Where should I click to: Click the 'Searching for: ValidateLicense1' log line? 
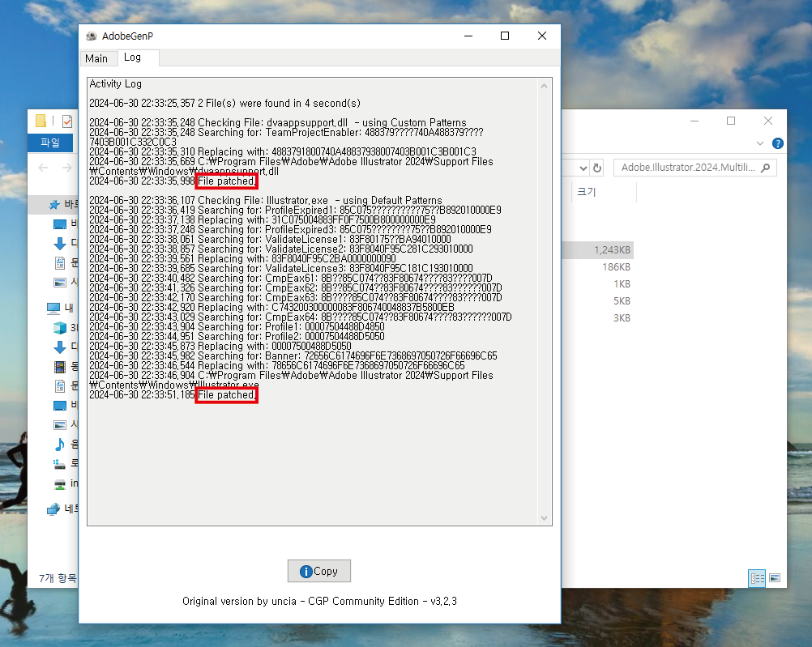(270, 239)
